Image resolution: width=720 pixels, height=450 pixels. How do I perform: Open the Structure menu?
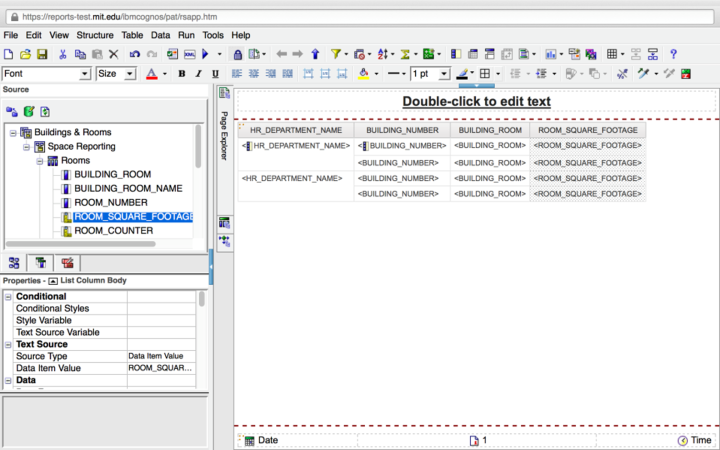coord(95,35)
